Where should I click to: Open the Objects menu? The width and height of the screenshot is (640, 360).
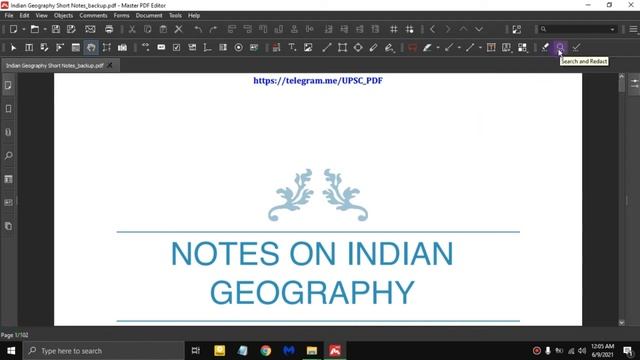pyautogui.click(x=64, y=16)
